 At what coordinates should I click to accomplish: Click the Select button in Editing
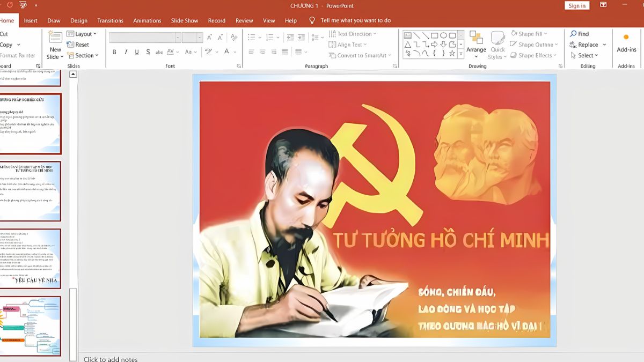(x=584, y=55)
